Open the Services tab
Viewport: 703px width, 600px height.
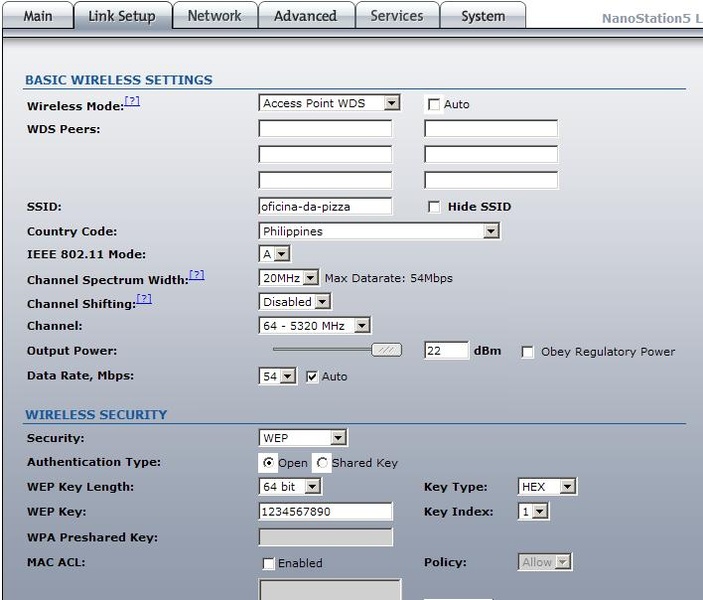(397, 16)
